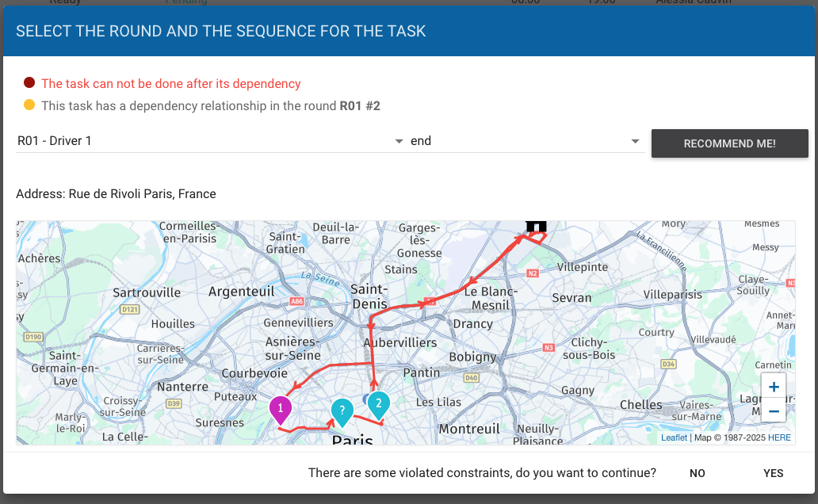The width and height of the screenshot is (818, 504).
Task: Click the Chelles label on the map
Action: [x=641, y=405]
